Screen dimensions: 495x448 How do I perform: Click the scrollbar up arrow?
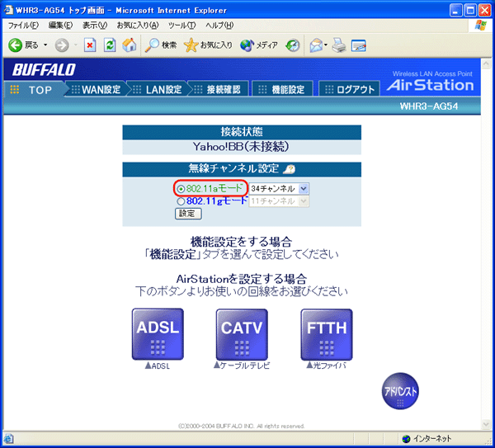tap(486, 64)
